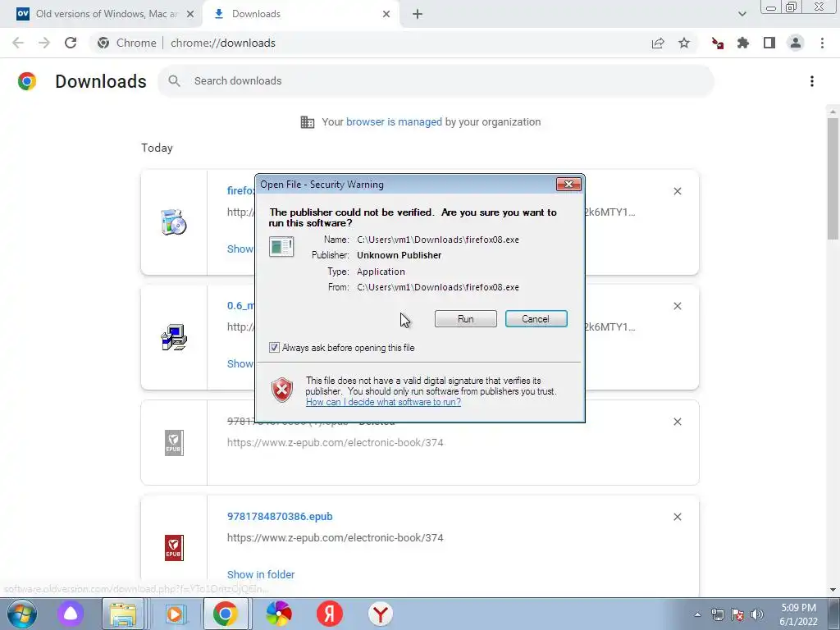Open Downloads page more actions menu
This screenshot has width=840, height=630.
[x=812, y=81]
